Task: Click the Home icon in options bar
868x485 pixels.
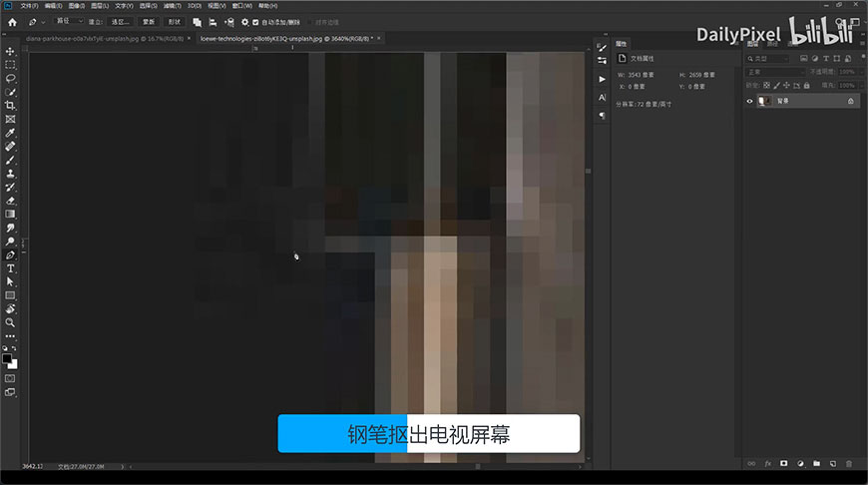Action: click(x=12, y=22)
